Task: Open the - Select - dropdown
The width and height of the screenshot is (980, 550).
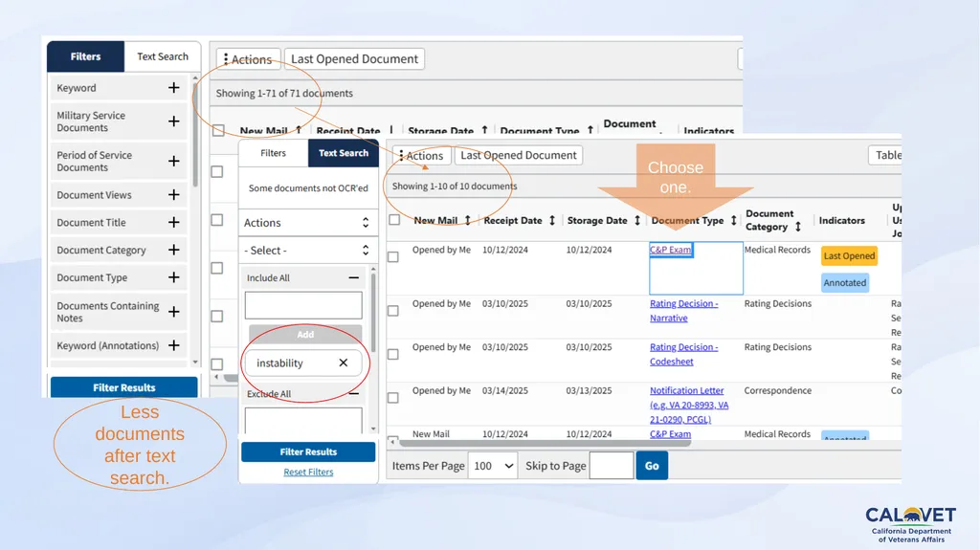Action: 307,250
